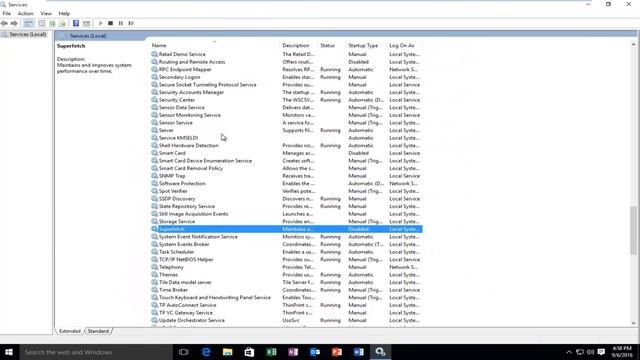Viewport: 640px width, 360px height.
Task: Toggle the Show/Hide Action Pane icon
Action: [86, 23]
